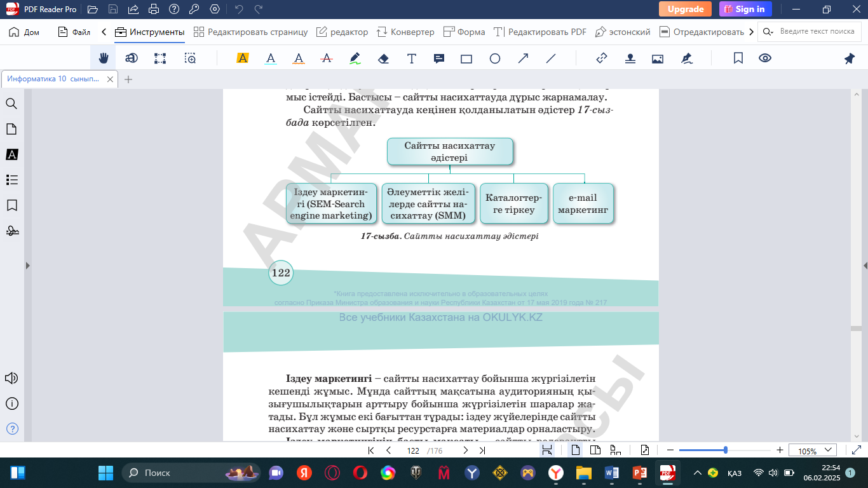This screenshot has width=868, height=488.
Task: Insert an image into the PDF
Action: coord(658,58)
